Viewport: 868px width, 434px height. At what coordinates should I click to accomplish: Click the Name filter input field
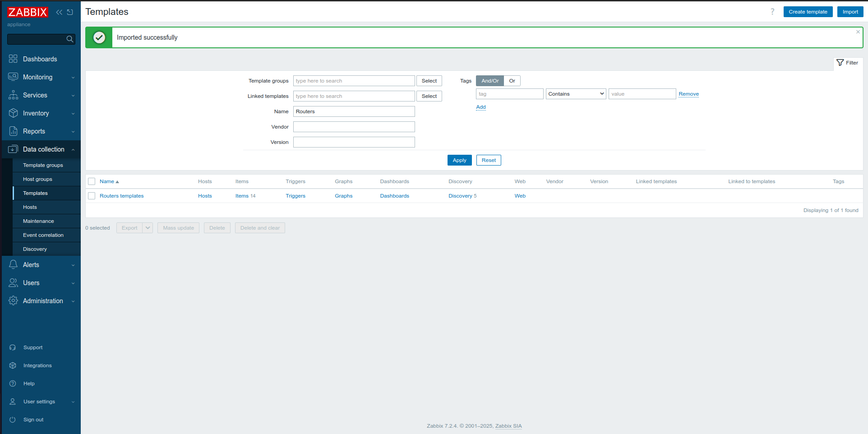pyautogui.click(x=354, y=111)
